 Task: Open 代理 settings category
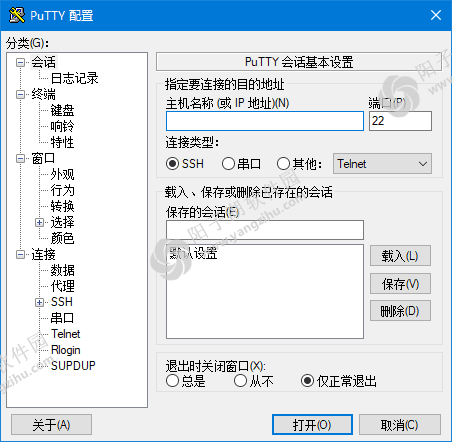62,286
